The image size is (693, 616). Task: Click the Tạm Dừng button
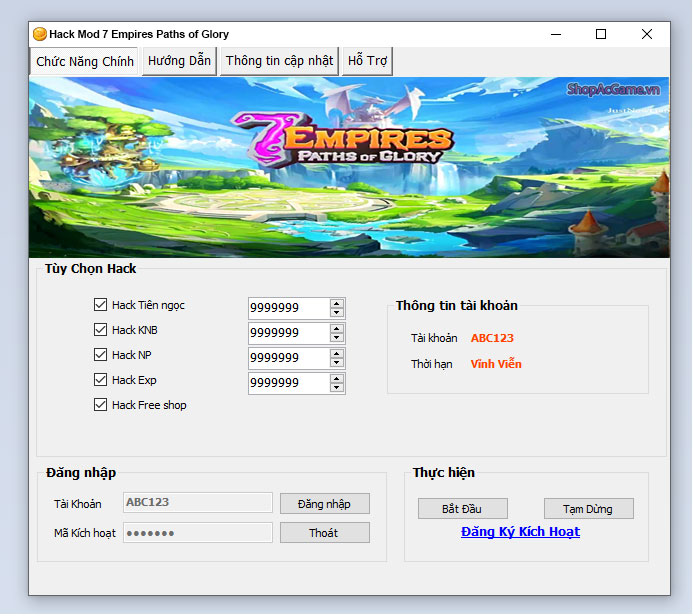(x=589, y=509)
